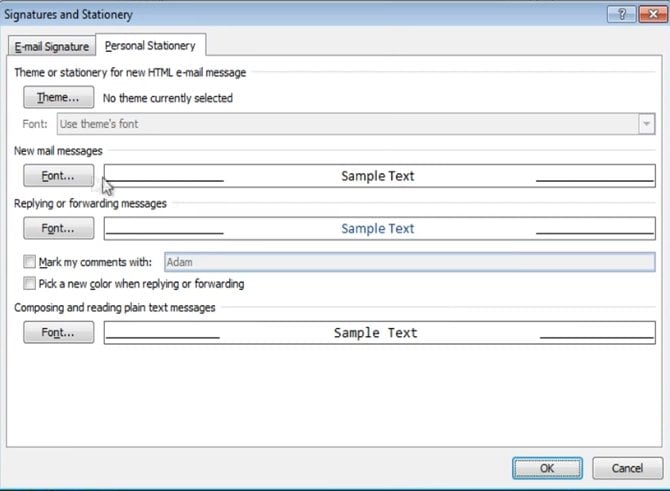Click the blue reply Sample Text preview
The width and height of the screenshot is (670, 491).
[379, 229]
